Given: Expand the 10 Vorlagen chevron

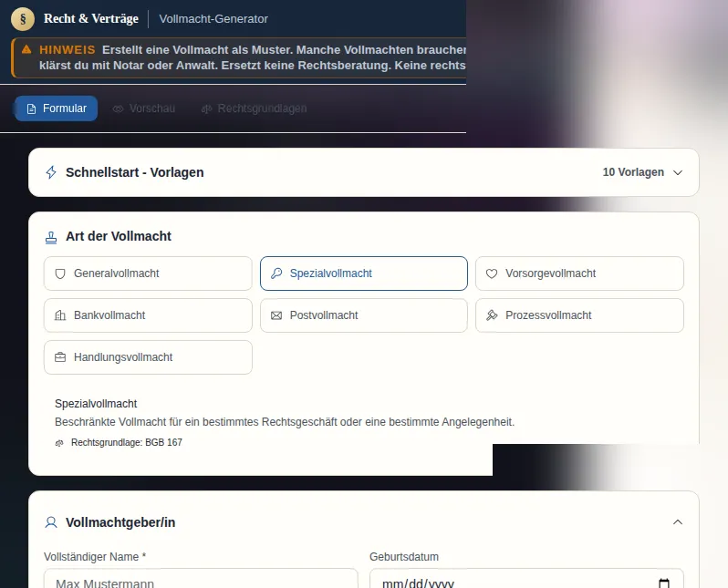Looking at the screenshot, I should pos(678,172).
